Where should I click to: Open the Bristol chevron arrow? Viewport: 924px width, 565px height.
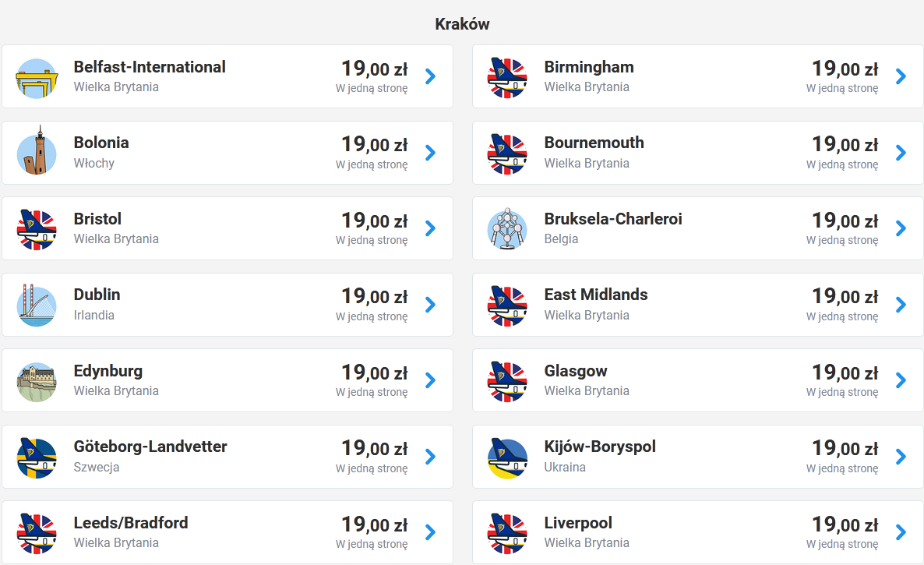point(430,228)
